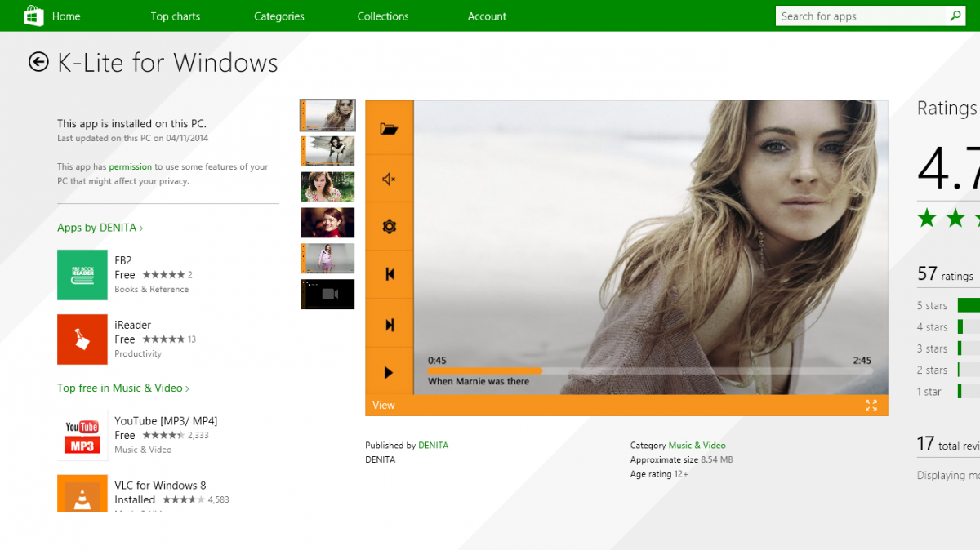Click the 'Last updated on this PC on 04/11/2014' line

click(132, 139)
